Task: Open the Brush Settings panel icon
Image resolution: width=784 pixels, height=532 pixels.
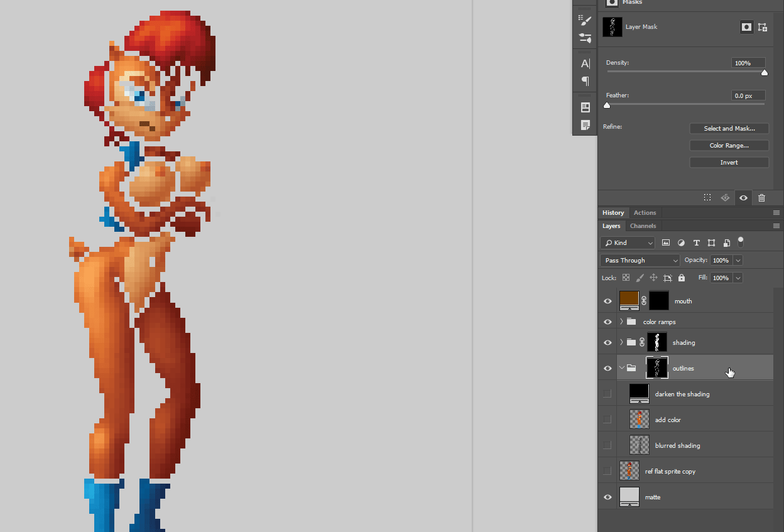Action: (585, 21)
